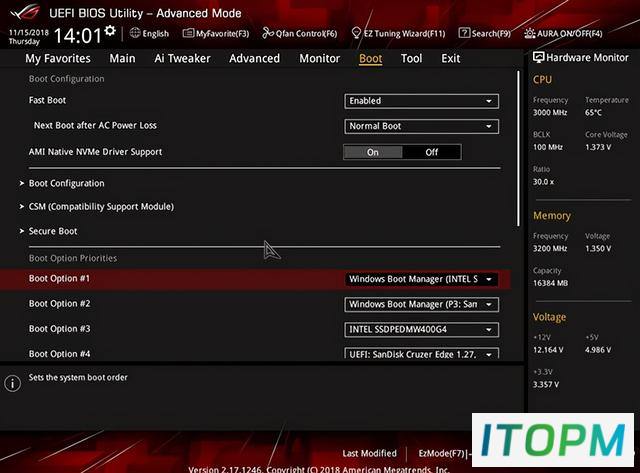Open the Boot Option #1 dropdown
The width and height of the screenshot is (640, 473).
[421, 279]
